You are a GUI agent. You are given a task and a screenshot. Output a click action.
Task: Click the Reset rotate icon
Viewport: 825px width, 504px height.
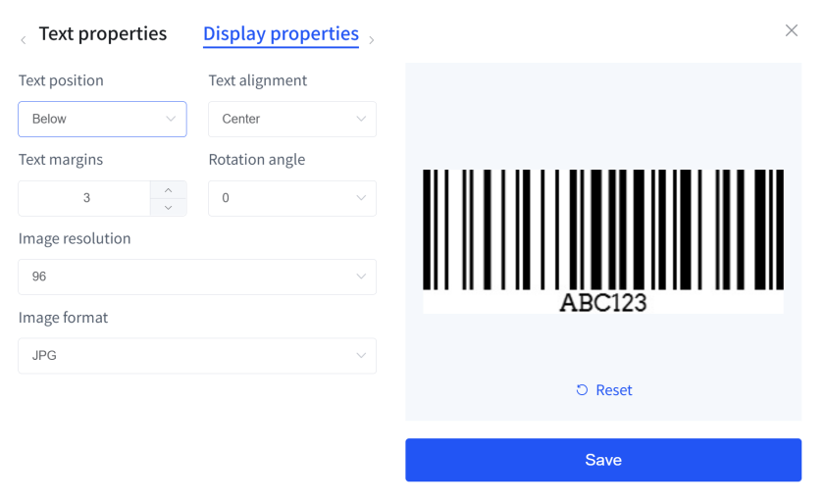[582, 390]
